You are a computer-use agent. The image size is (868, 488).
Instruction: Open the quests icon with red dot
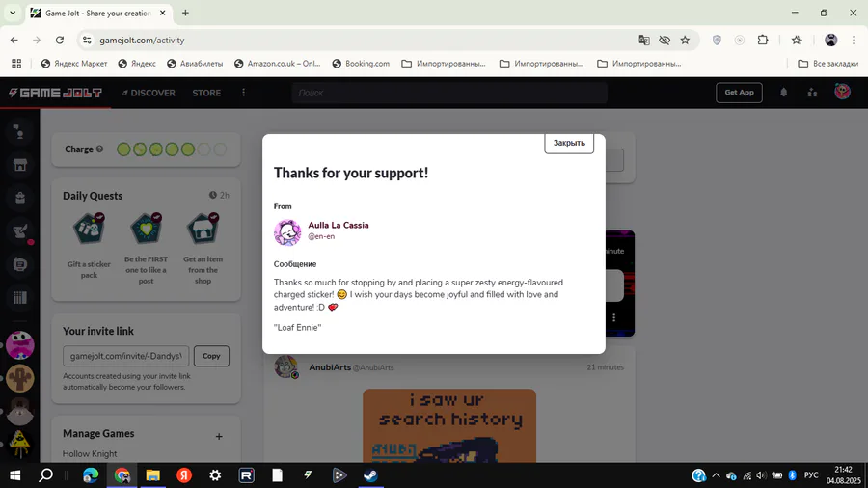pos(21,232)
